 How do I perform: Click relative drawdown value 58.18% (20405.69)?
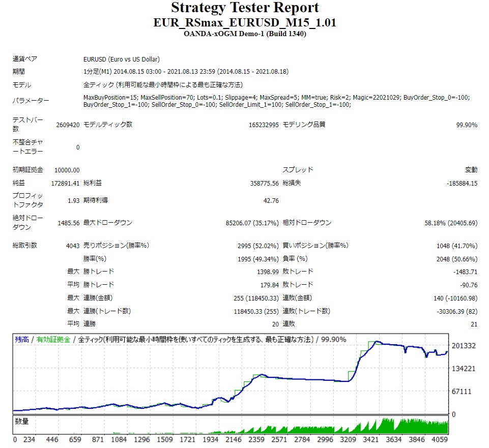(451, 223)
